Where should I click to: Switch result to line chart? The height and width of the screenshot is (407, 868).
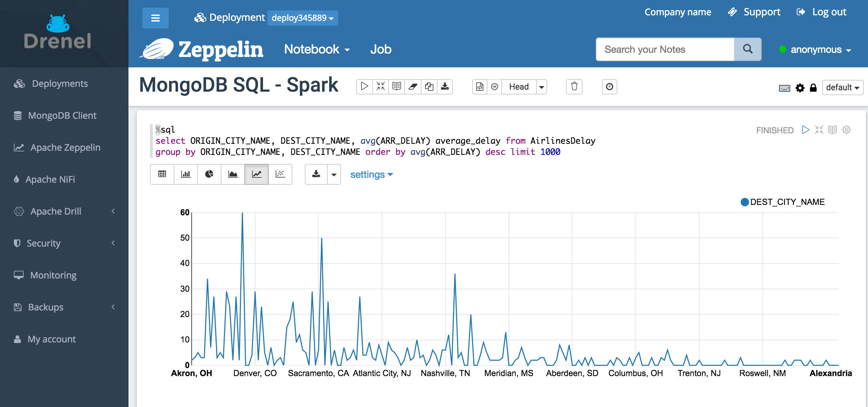(257, 174)
